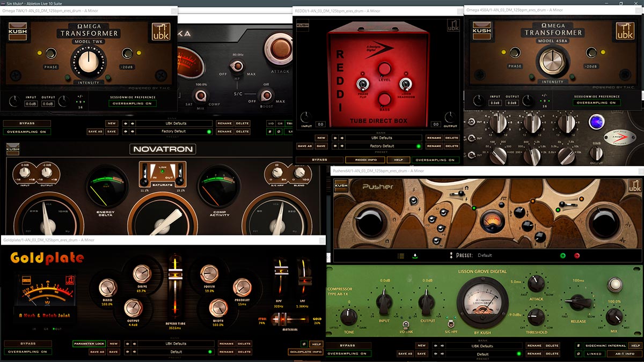
Task: Click Help in the Goldplate window
Action: pos(317,344)
